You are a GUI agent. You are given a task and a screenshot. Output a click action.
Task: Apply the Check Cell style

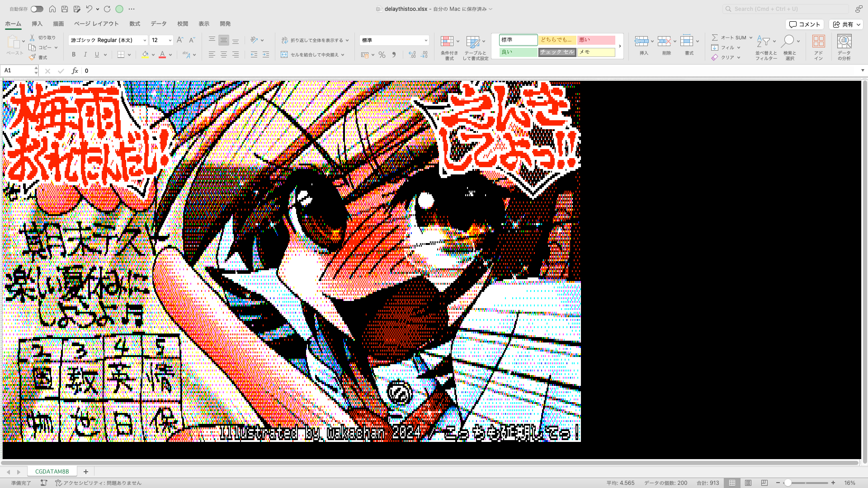[557, 52]
